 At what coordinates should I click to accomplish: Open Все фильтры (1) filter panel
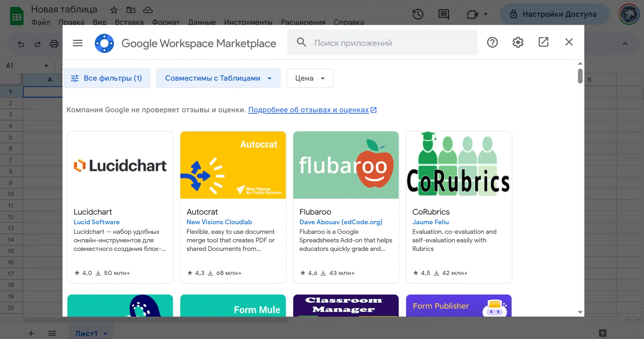click(x=107, y=78)
